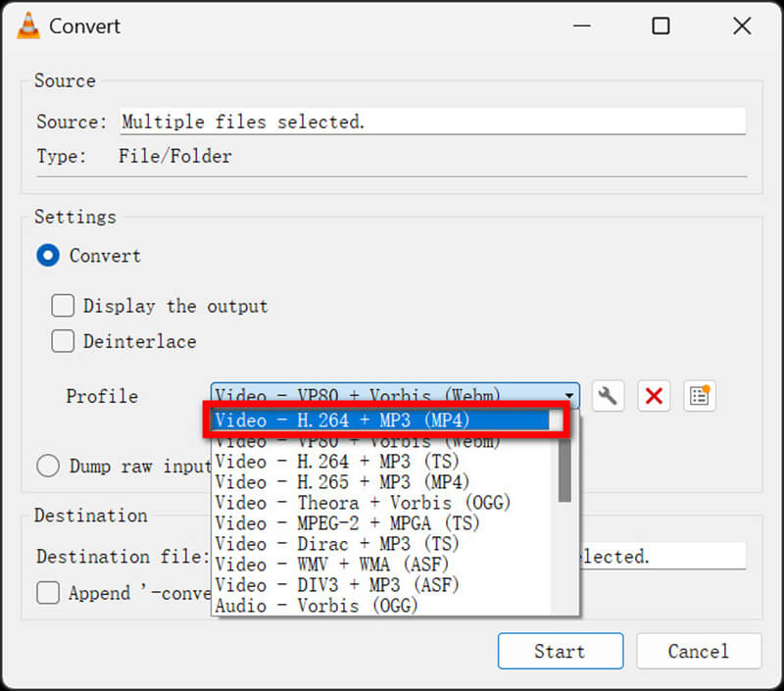784x691 pixels.
Task: Select the Dump raw input radio button
Action: [48, 466]
